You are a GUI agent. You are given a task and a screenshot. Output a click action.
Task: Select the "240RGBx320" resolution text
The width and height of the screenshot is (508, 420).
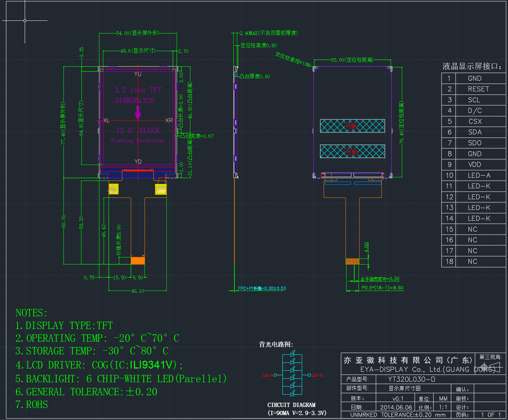[134, 101]
